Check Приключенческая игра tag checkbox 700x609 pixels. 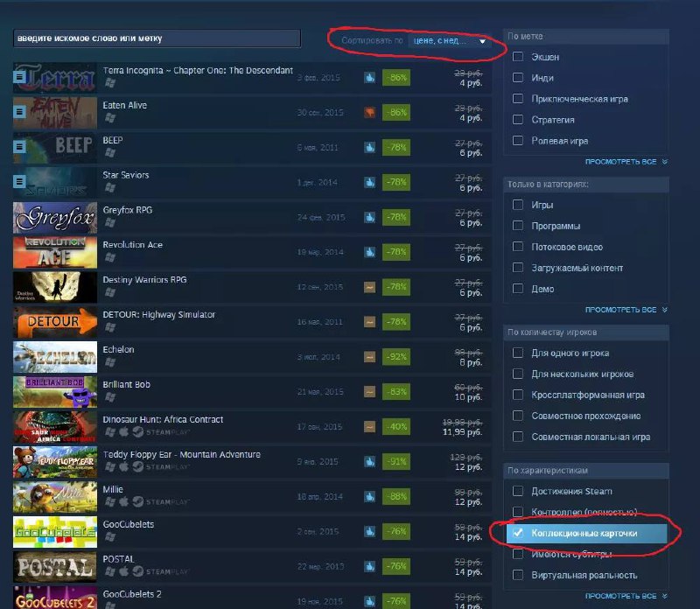tap(518, 98)
